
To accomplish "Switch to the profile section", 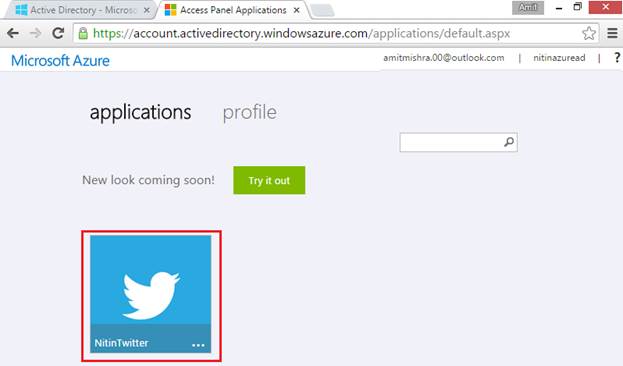I will coord(250,112).
